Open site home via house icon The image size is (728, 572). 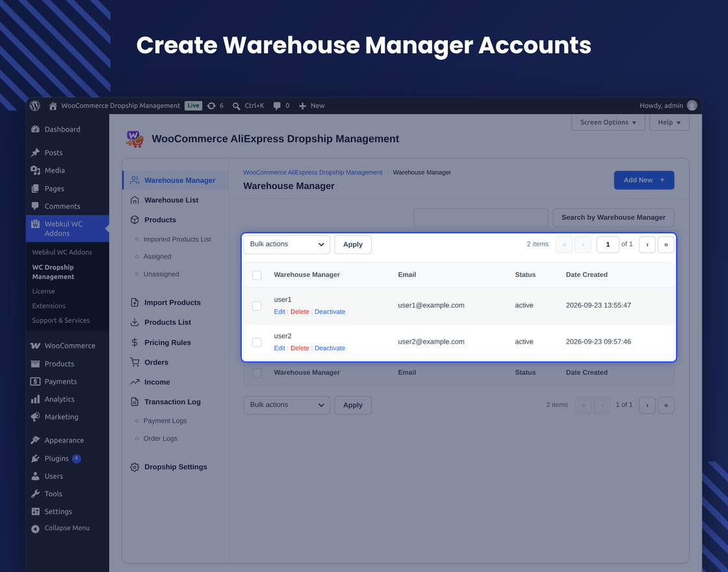(x=53, y=106)
